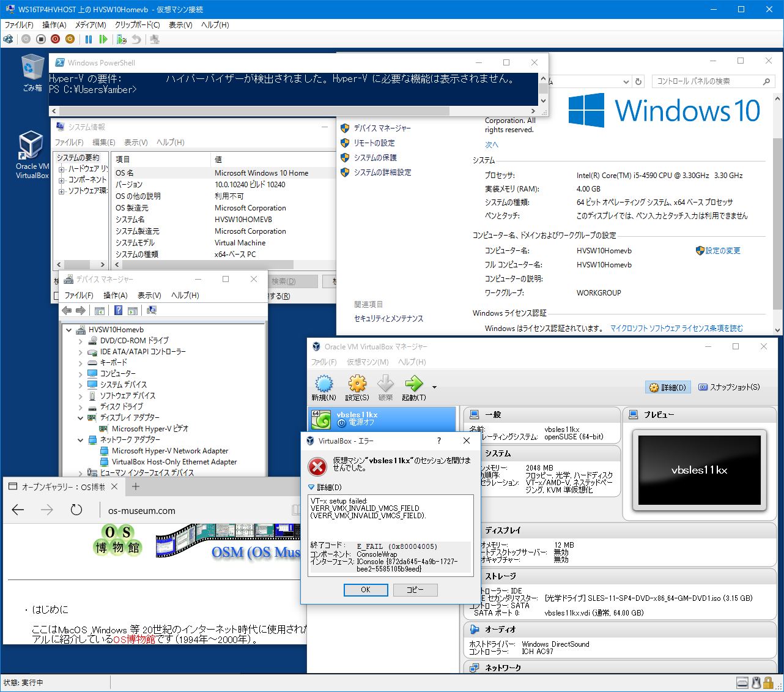784x692 pixels.
Task: Click the browser back arrow
Action: 18,510
